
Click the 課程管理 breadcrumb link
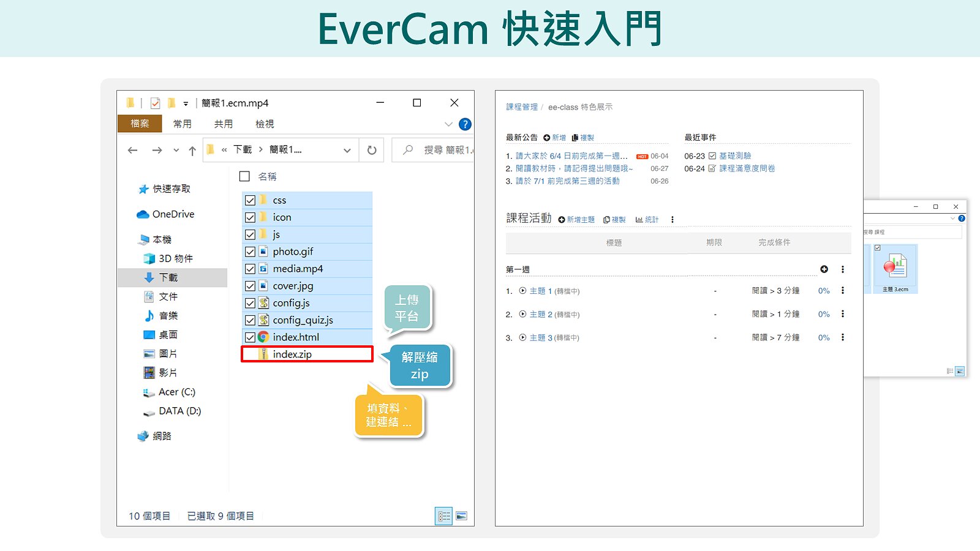tap(521, 107)
